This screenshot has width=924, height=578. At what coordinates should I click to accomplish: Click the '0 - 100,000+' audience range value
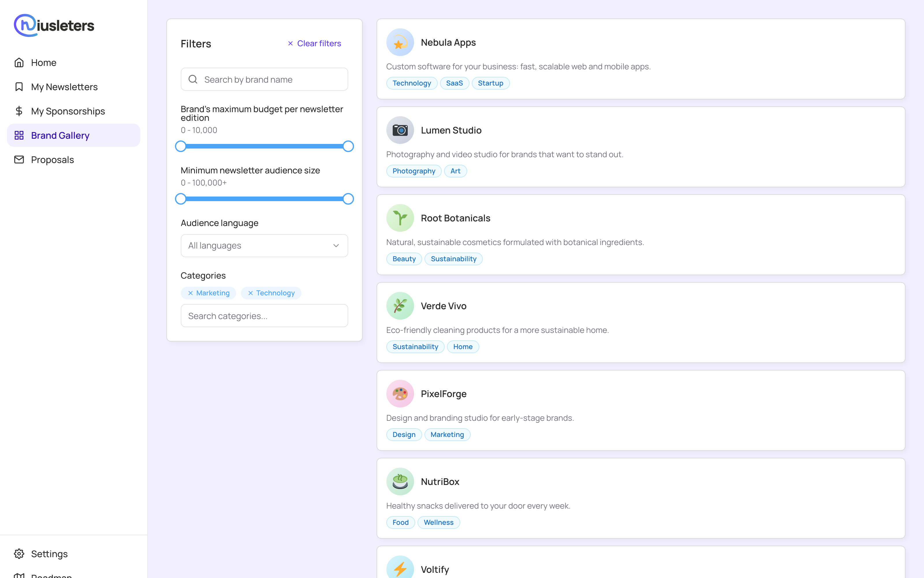click(204, 183)
